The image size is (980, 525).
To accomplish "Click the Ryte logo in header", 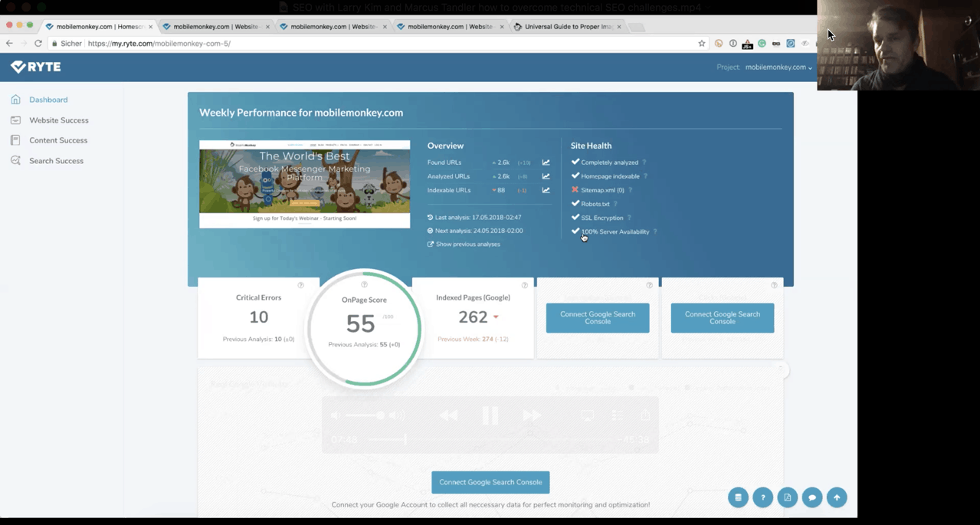I will pyautogui.click(x=36, y=67).
